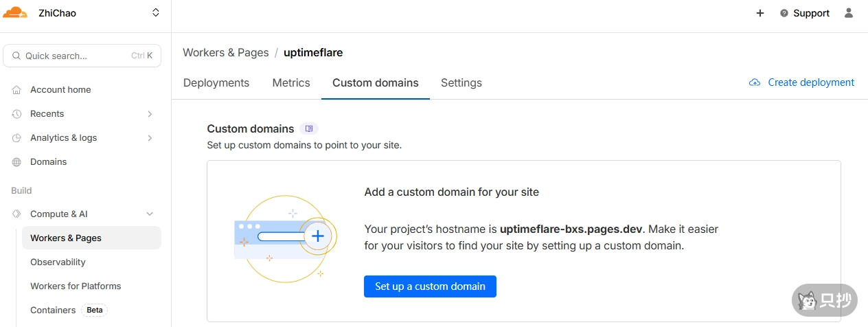Switch to the Deployments tab

[216, 82]
